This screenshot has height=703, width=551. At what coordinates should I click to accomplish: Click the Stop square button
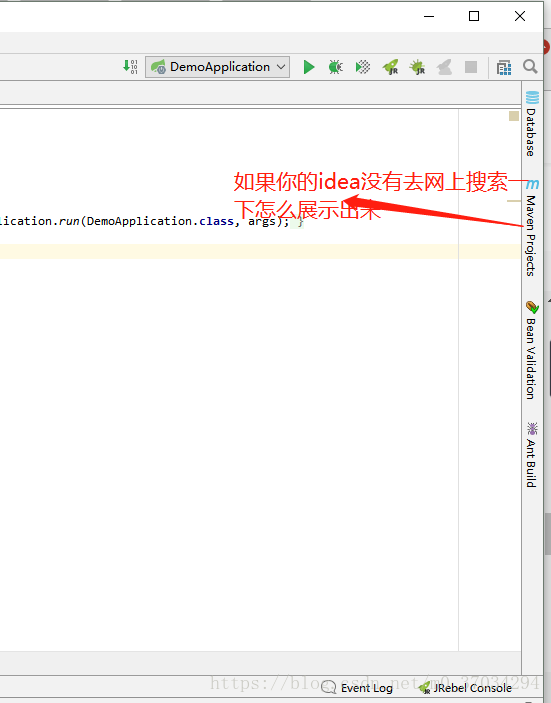(x=471, y=67)
